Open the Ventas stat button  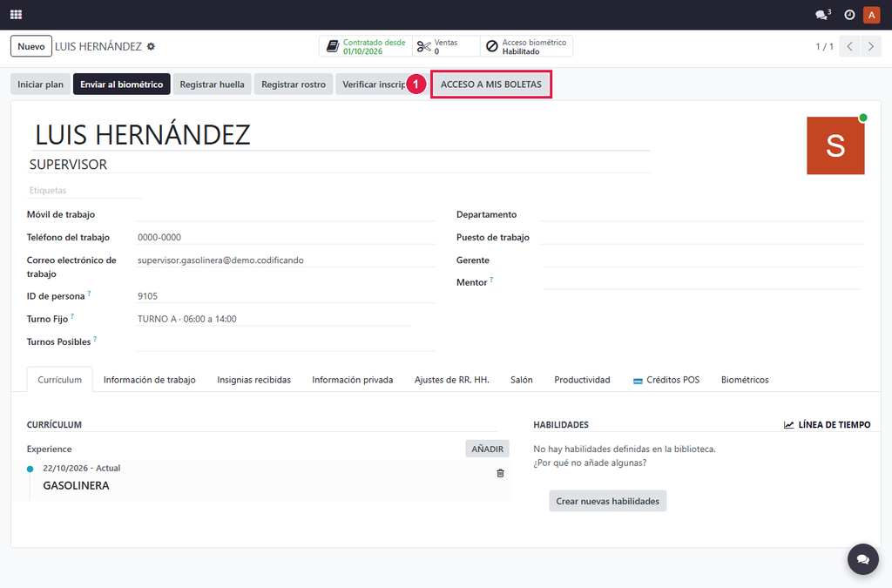pyautogui.click(x=446, y=47)
